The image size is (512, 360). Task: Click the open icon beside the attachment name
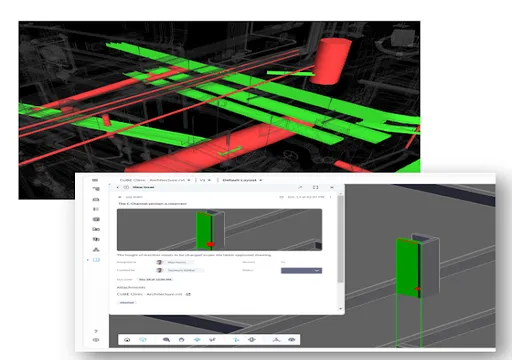tap(188, 294)
